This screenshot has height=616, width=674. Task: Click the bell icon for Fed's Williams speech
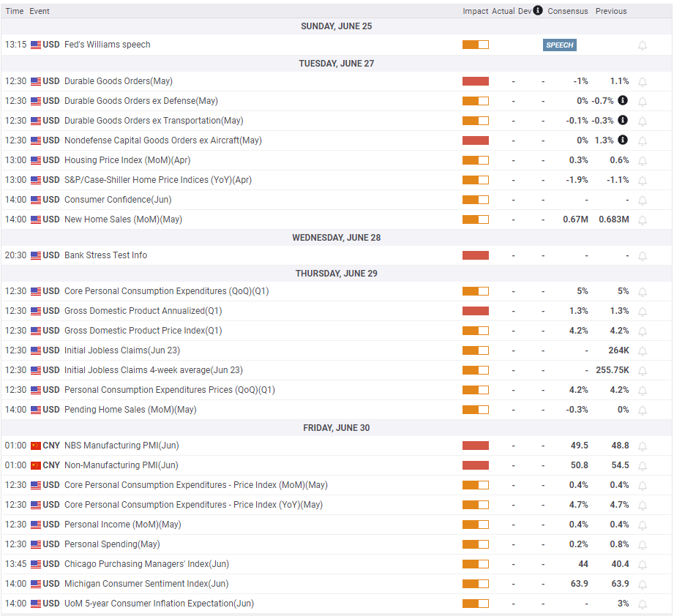click(643, 45)
